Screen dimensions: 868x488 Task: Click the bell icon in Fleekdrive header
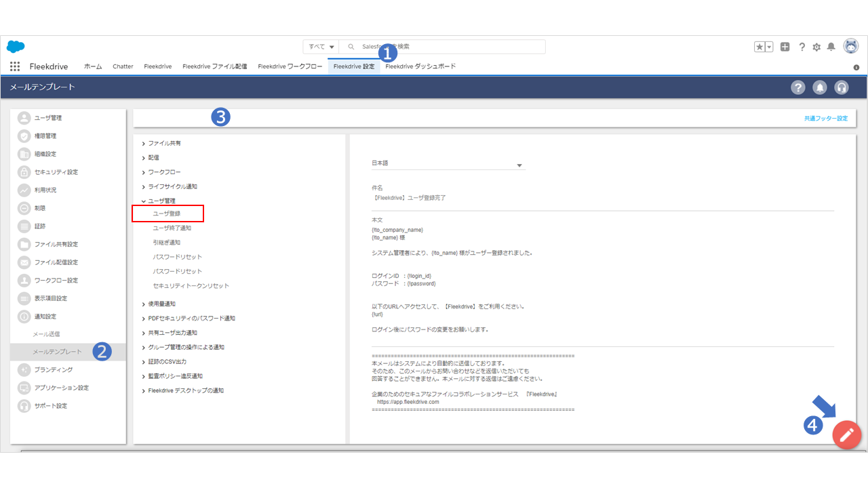[820, 87]
